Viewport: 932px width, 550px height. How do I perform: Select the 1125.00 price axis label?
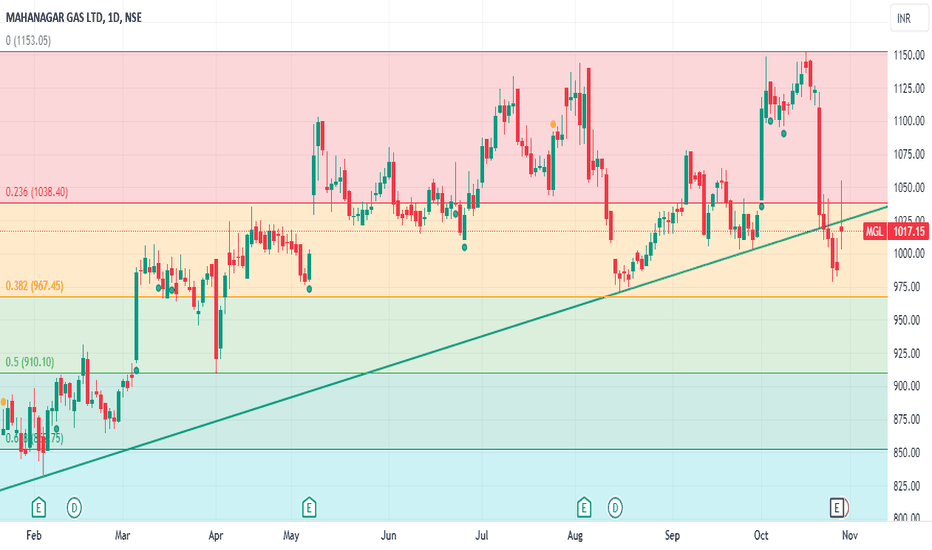(x=909, y=88)
